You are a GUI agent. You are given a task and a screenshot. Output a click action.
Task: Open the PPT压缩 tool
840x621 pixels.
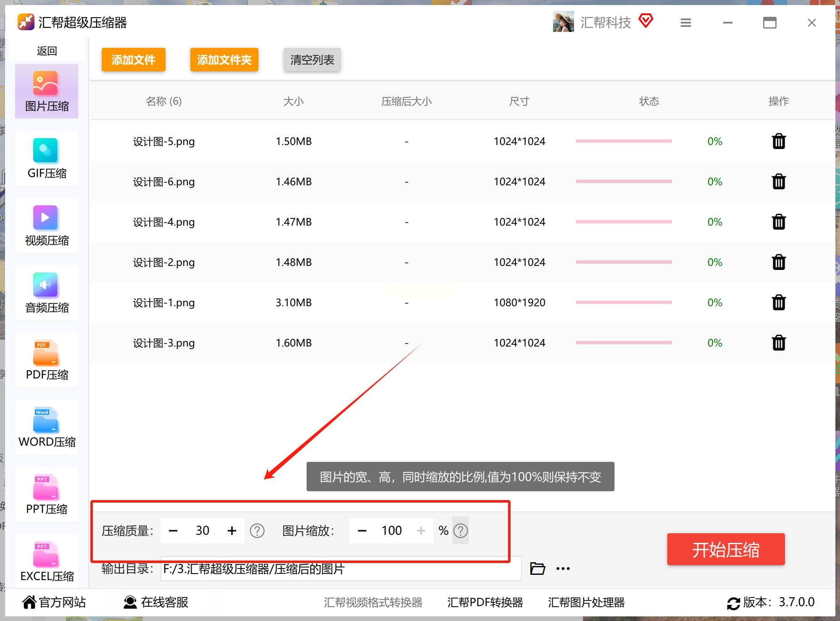click(47, 495)
